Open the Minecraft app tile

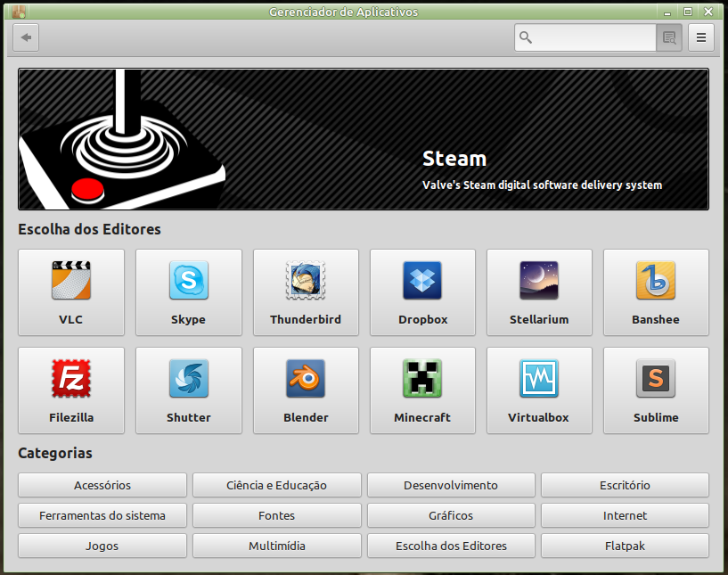tap(422, 390)
